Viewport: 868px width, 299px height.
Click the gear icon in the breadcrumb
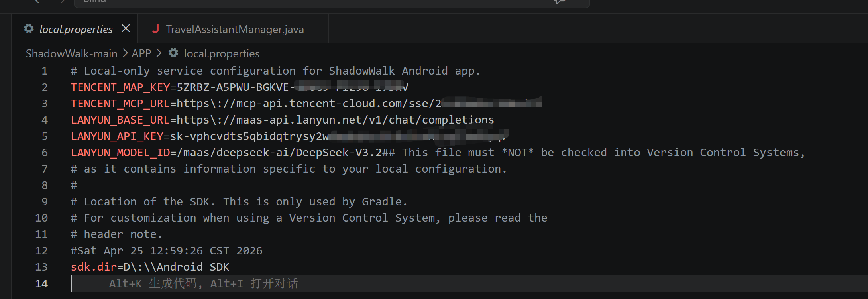[173, 53]
